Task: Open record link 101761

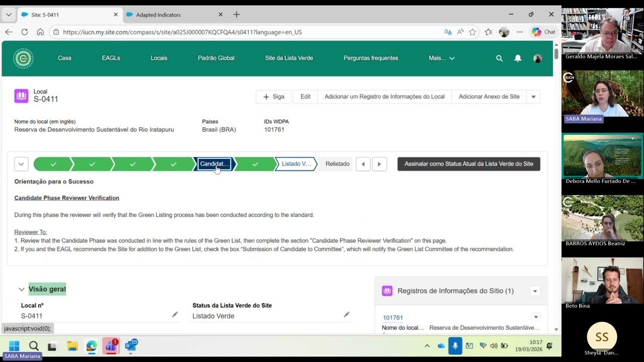Action: [392, 318]
